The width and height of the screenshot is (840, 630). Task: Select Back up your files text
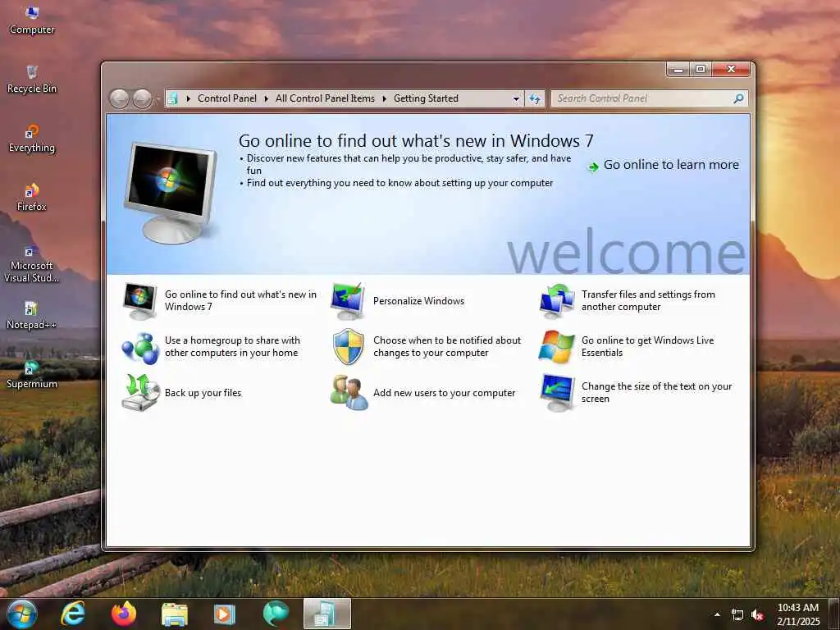(203, 393)
